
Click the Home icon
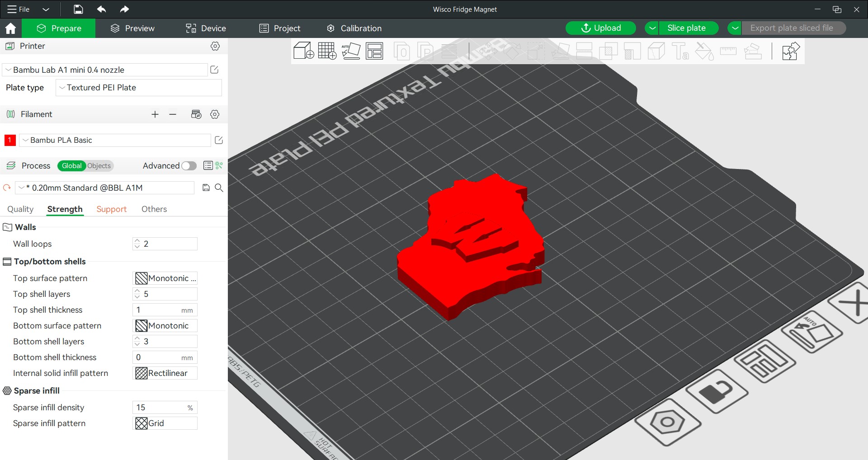tap(10, 28)
